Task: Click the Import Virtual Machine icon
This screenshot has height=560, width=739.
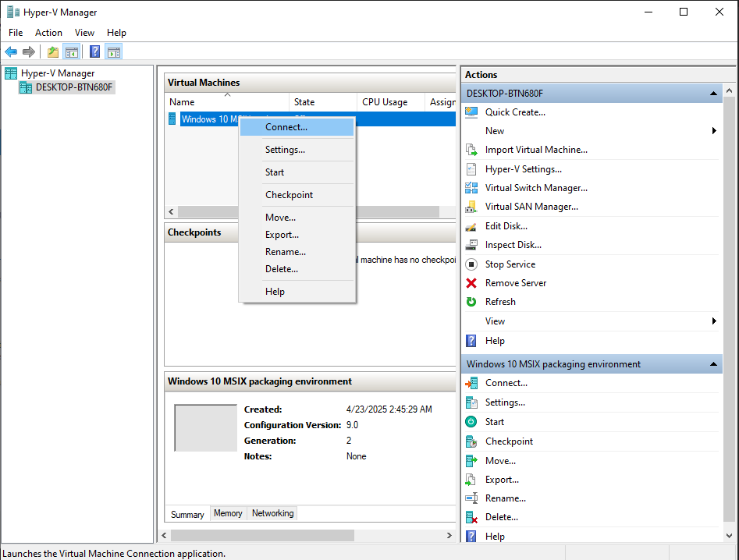Action: point(471,150)
